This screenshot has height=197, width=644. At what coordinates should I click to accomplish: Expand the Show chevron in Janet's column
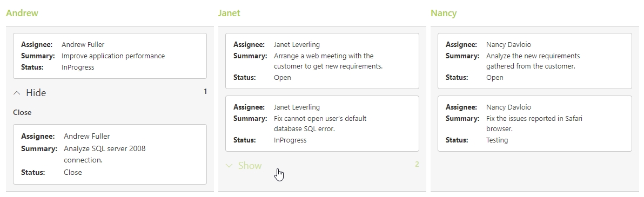[229, 166]
